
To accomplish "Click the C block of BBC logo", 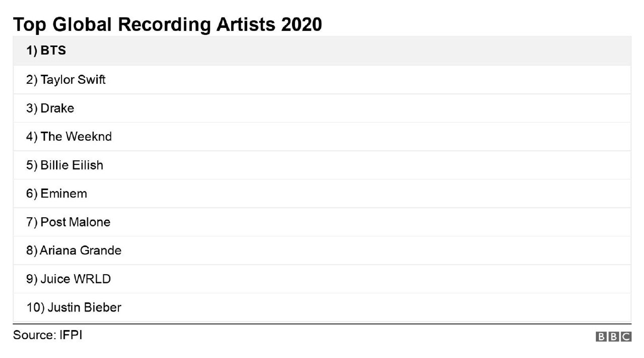I will (x=626, y=337).
